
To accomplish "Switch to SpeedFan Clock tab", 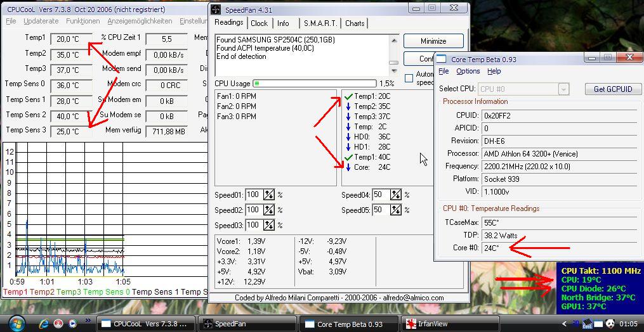I will click(x=259, y=23).
